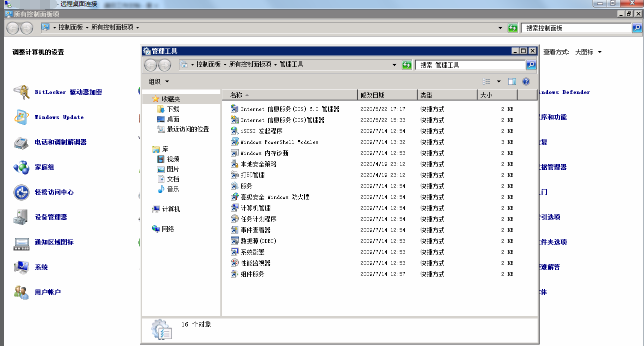The width and height of the screenshot is (644, 346).
Task: Select the 服务 shortcut icon
Action: pyautogui.click(x=235, y=186)
